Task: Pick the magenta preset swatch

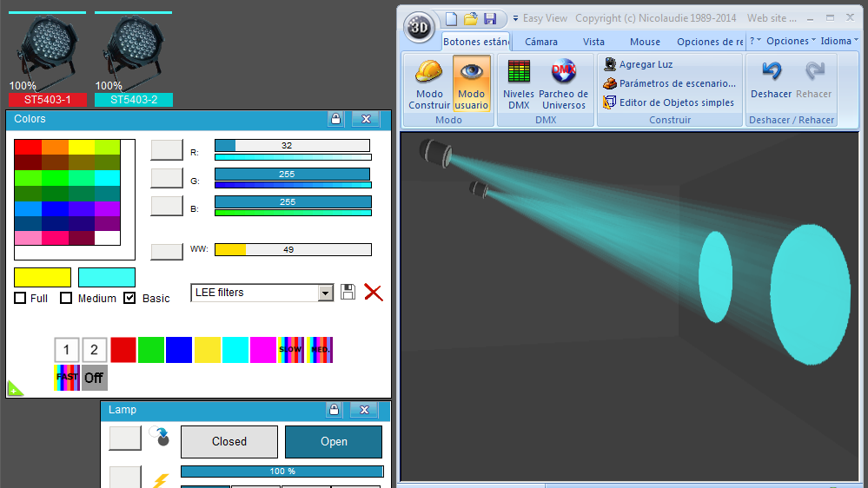Action: coord(263,350)
